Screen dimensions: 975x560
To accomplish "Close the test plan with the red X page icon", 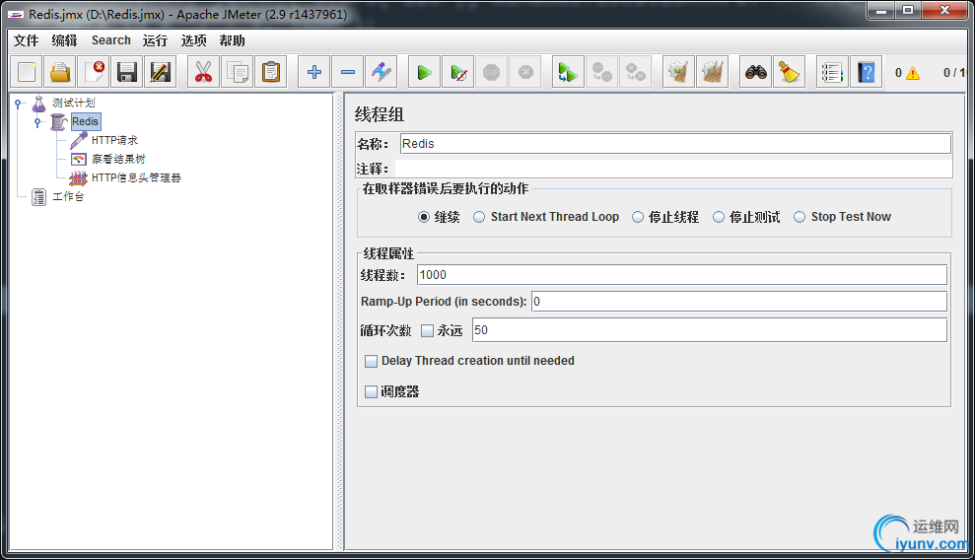I will coord(94,72).
